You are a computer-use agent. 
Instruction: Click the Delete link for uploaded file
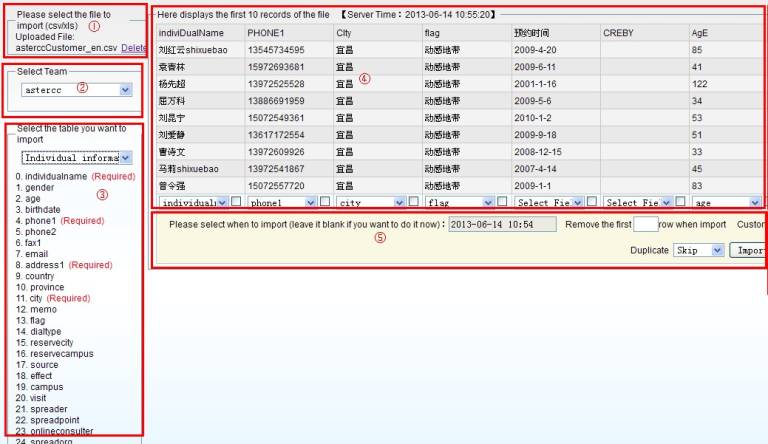coord(134,48)
